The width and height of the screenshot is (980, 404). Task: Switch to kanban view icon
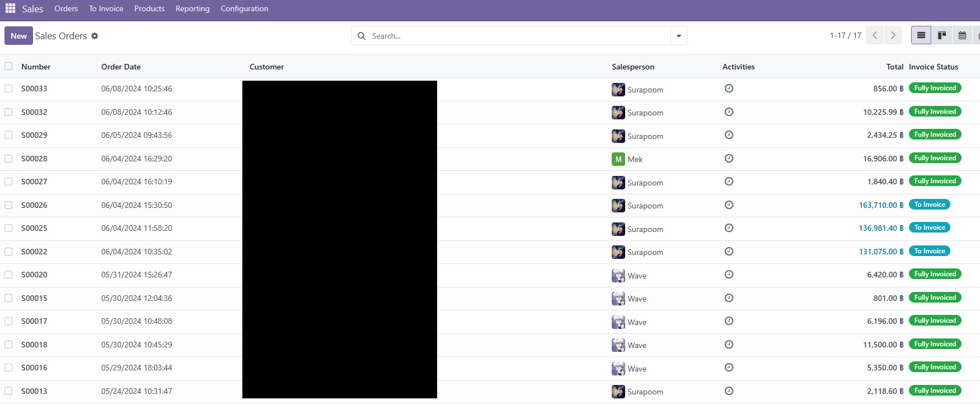(942, 36)
